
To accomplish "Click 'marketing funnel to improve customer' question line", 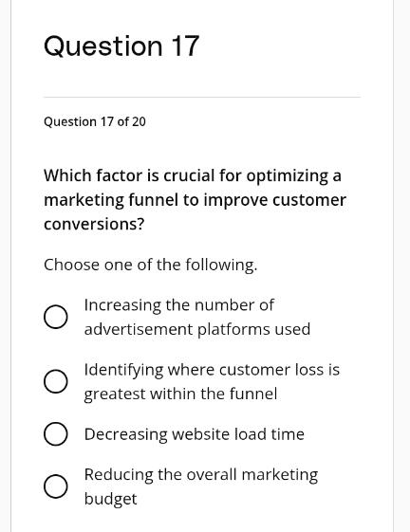I will pos(196,200).
